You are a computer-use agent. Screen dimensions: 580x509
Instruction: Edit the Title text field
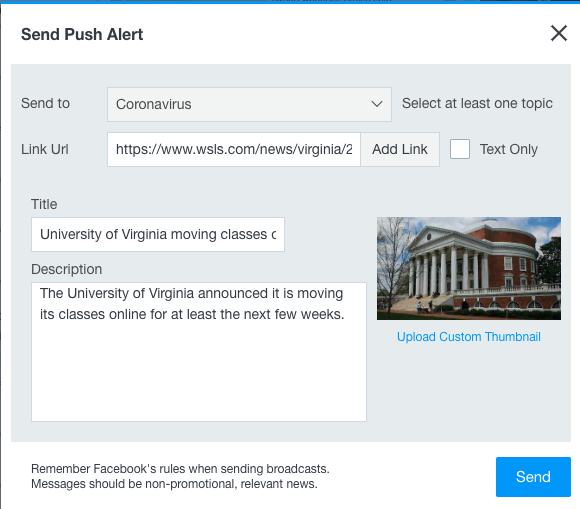click(158, 235)
